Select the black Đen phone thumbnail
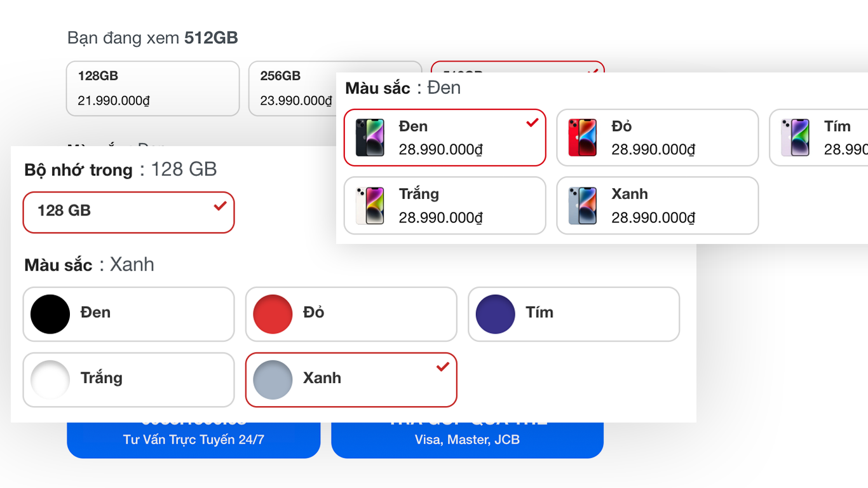The image size is (868, 488). (370, 137)
